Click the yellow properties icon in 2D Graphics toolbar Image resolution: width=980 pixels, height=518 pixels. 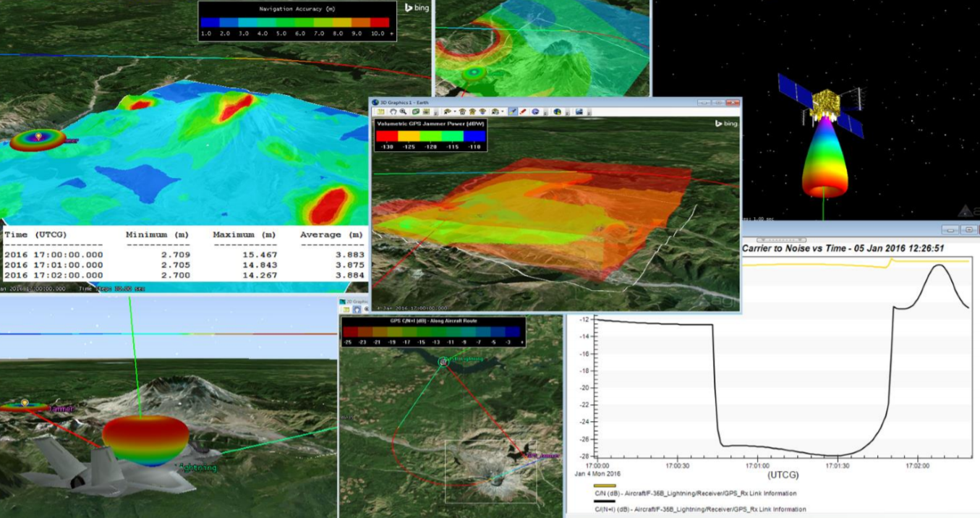346,309
